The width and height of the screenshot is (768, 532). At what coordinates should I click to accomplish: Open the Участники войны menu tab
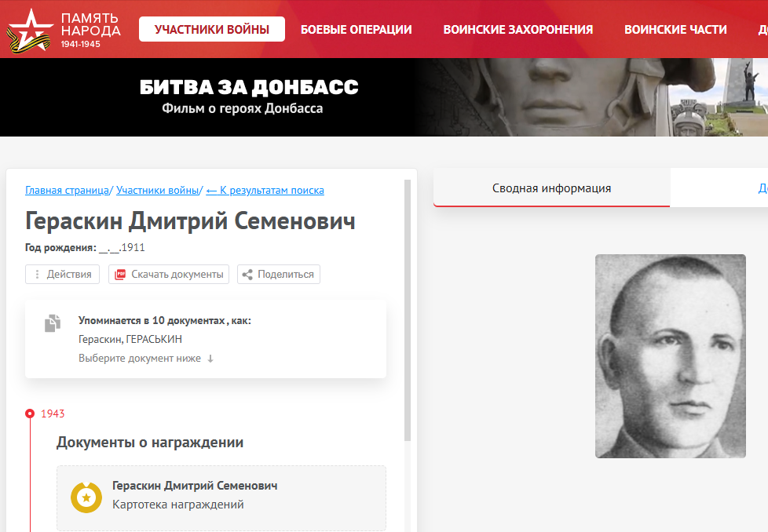pyautogui.click(x=212, y=29)
